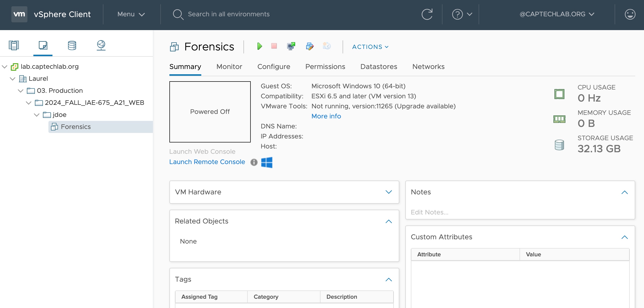Click the info icon beside Launch Remote Console

coord(254,162)
